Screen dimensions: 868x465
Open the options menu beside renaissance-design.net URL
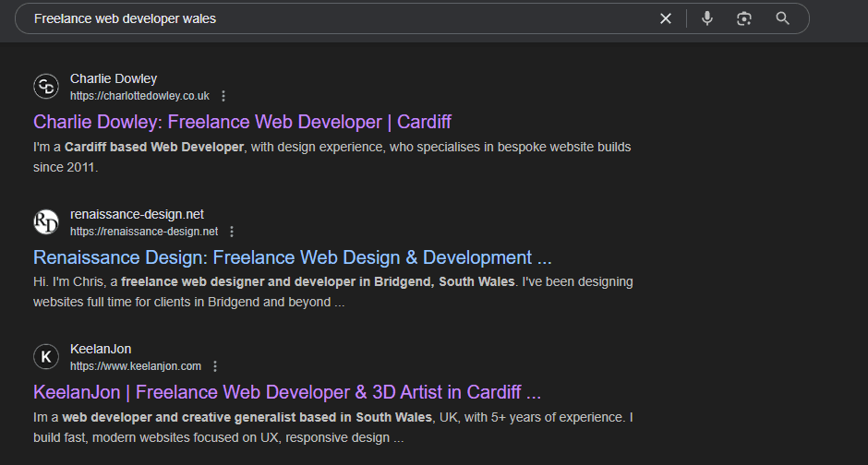232,232
